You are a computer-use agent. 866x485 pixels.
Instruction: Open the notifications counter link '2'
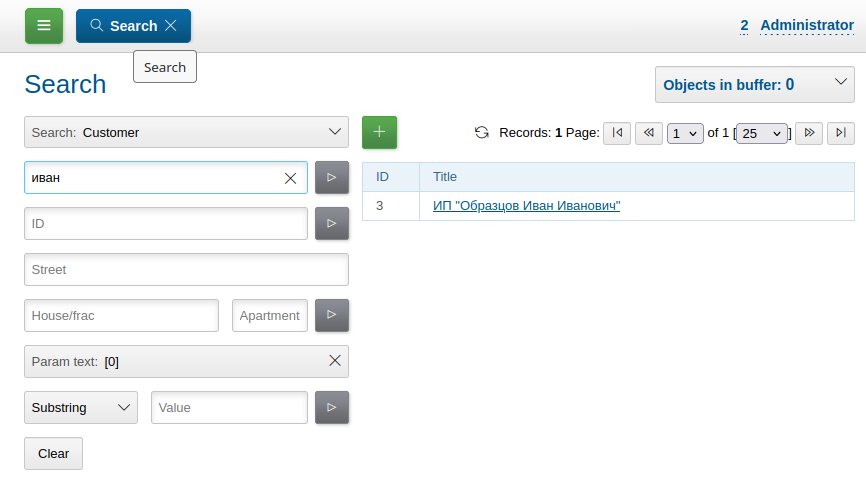click(744, 25)
